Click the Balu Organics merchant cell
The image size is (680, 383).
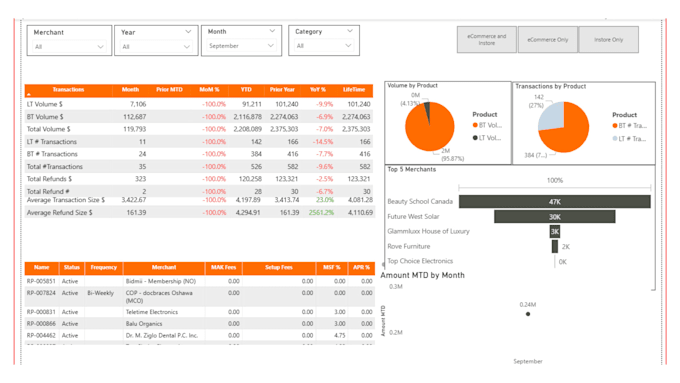tap(144, 324)
